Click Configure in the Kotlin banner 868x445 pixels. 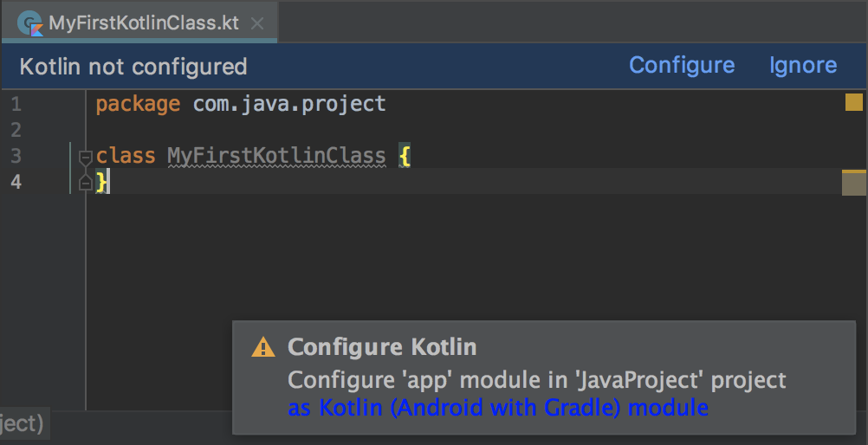681,66
